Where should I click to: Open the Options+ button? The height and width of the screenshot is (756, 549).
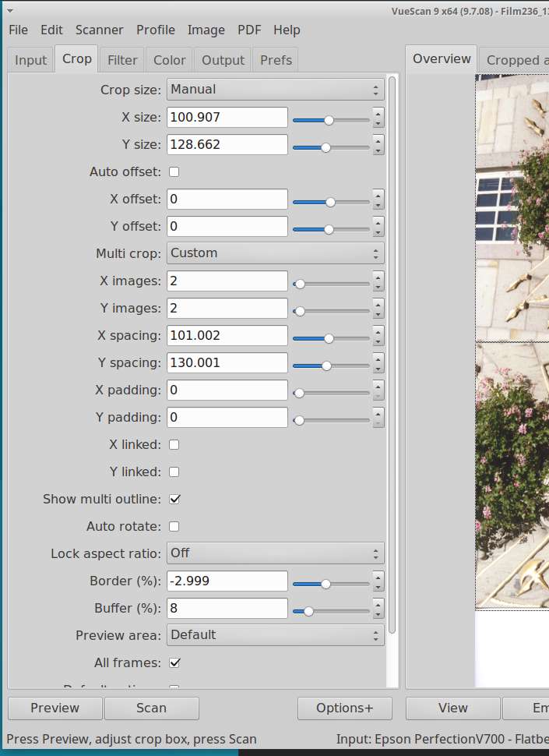click(344, 708)
